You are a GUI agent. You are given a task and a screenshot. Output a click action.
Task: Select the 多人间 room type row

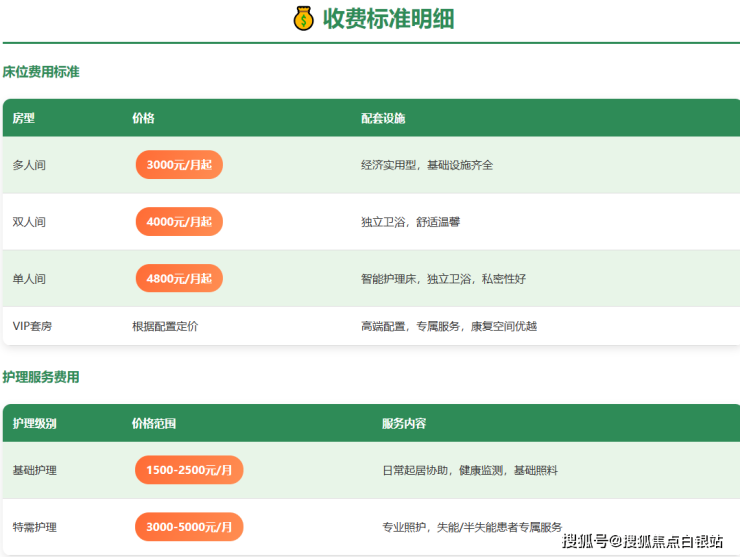29,165
